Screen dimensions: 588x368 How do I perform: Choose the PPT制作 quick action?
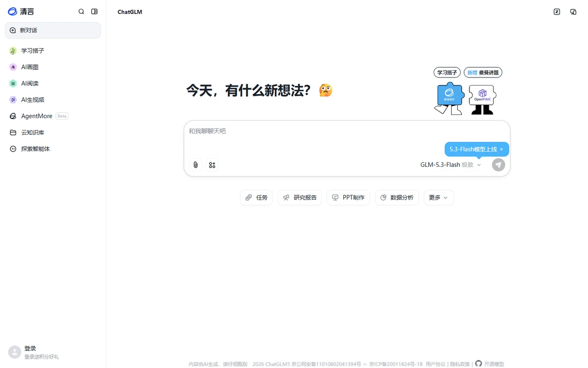(x=348, y=198)
